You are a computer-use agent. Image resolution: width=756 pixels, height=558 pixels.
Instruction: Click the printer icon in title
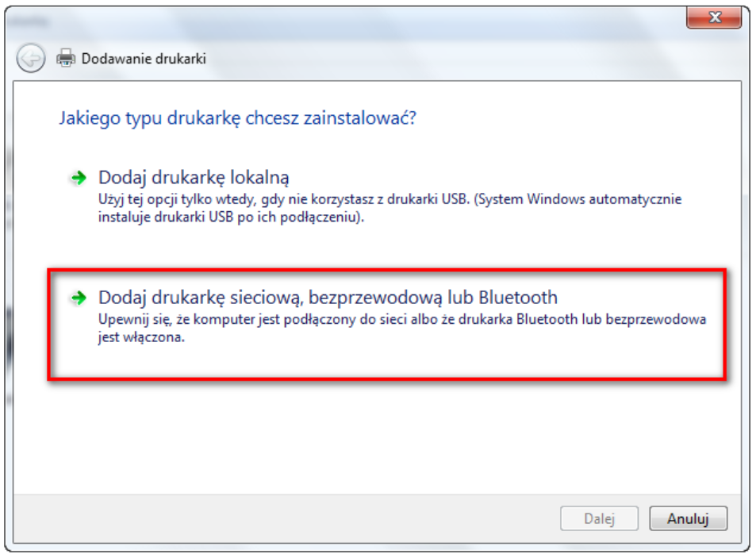pos(66,59)
